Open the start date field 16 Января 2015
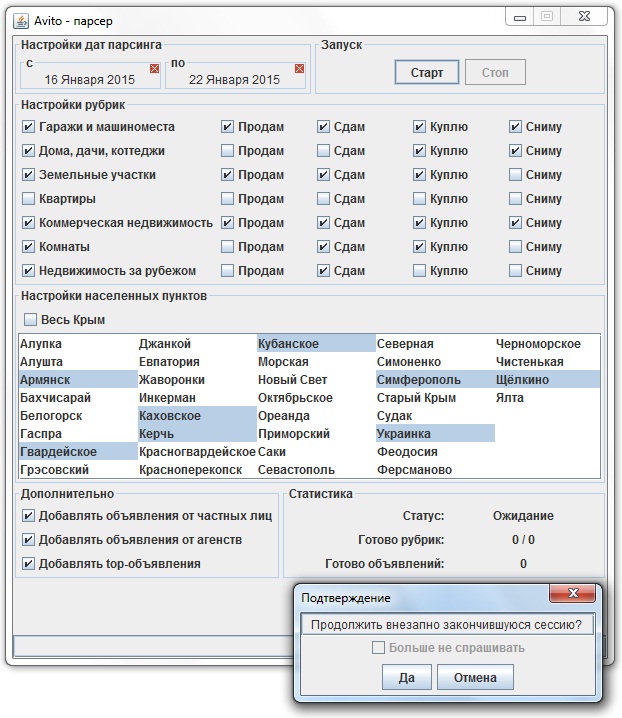 coord(89,80)
